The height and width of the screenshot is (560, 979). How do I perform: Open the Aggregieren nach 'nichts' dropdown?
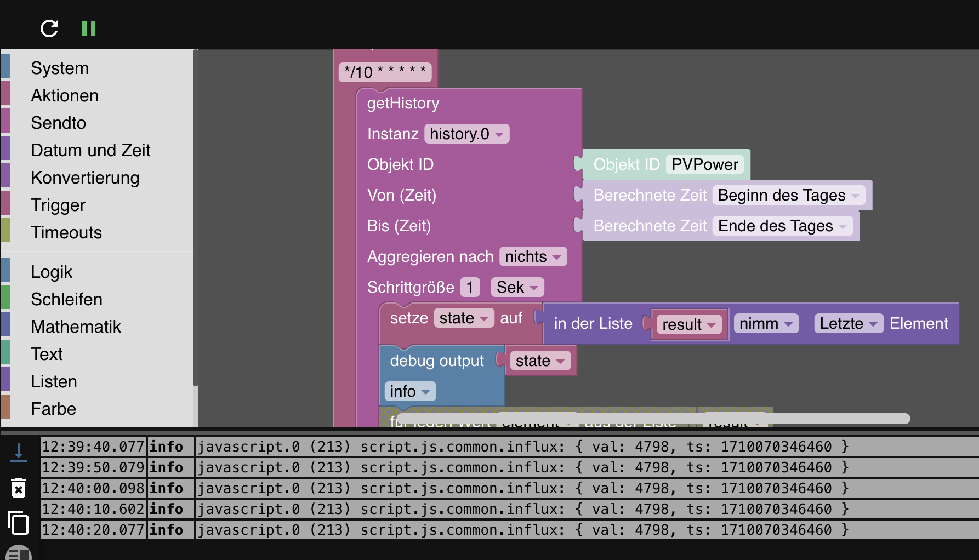[533, 256]
